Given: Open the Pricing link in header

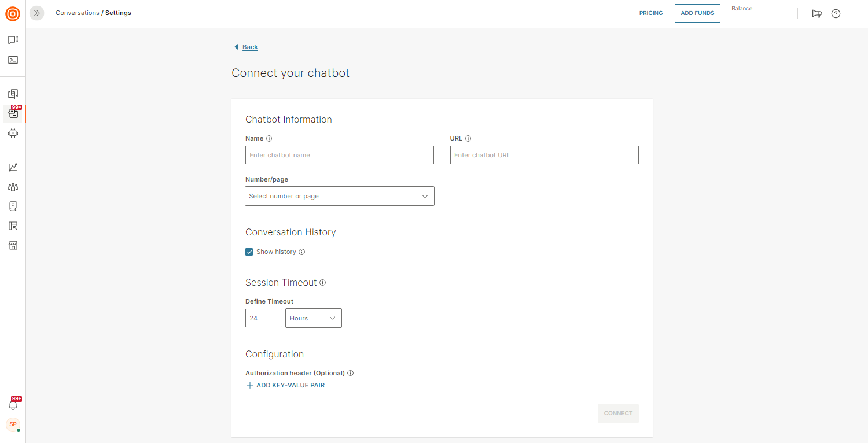Looking at the screenshot, I should (651, 13).
